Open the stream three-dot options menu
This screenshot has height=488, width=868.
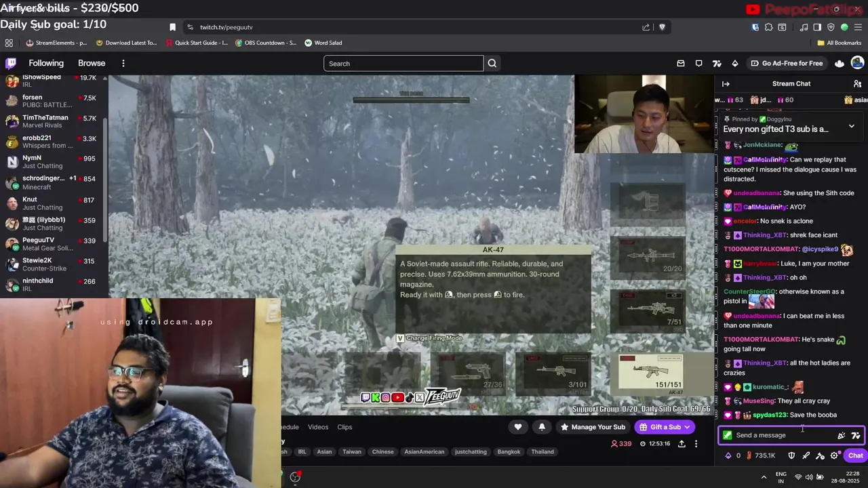696,444
